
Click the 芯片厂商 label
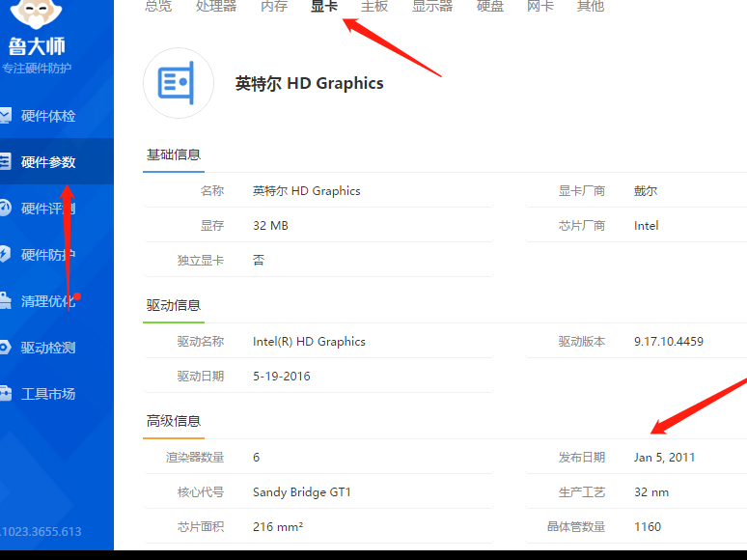[582, 226]
